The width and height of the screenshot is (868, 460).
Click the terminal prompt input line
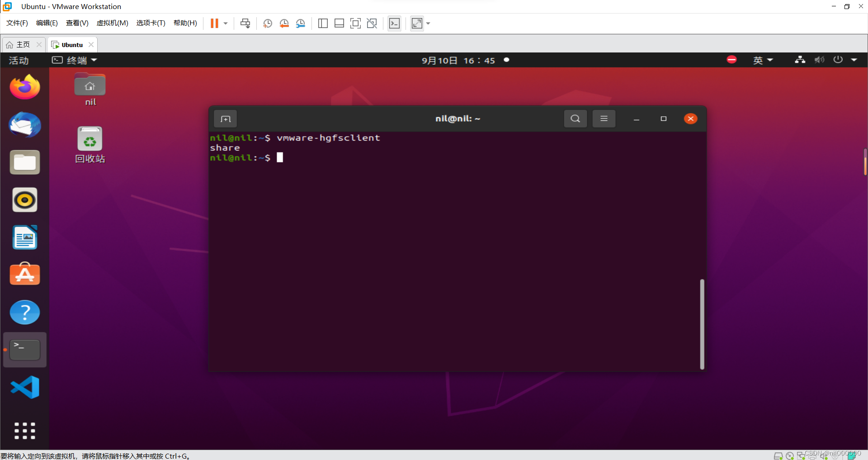(454, 157)
